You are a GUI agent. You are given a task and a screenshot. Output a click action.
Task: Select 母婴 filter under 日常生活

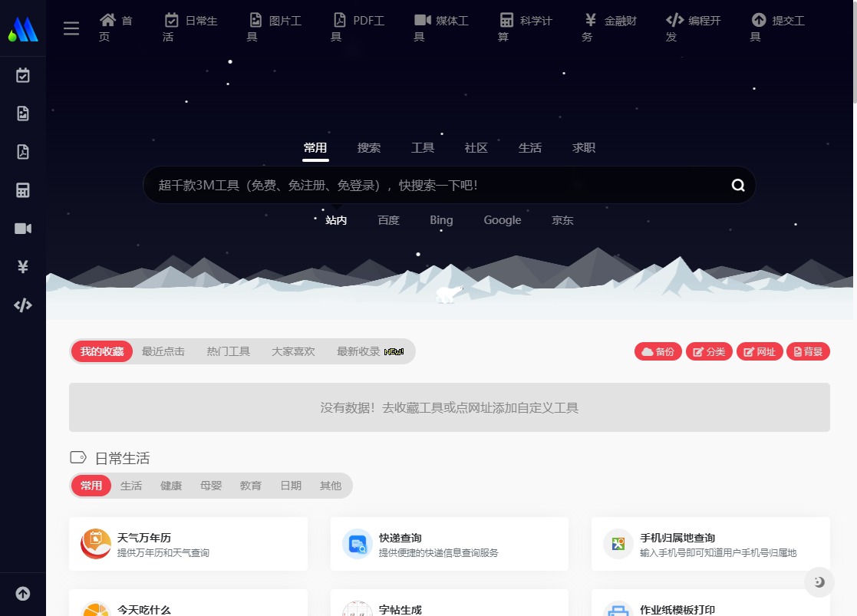211,486
